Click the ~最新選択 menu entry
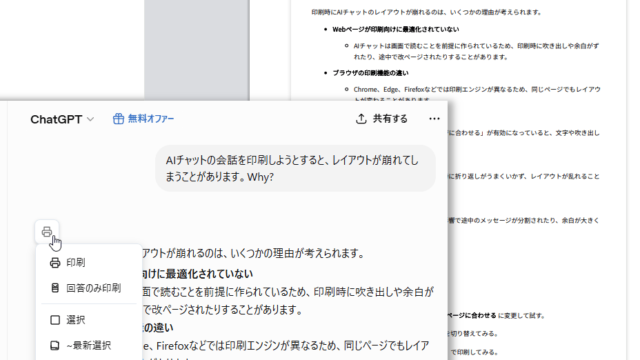The image size is (640, 360). coord(88,346)
